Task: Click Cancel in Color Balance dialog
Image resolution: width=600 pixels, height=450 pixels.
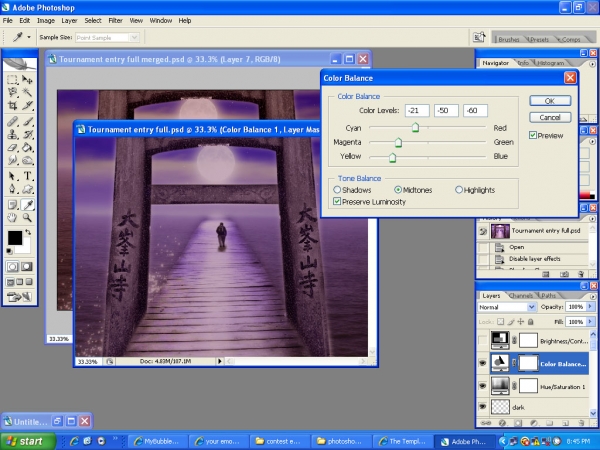Action: [550, 117]
